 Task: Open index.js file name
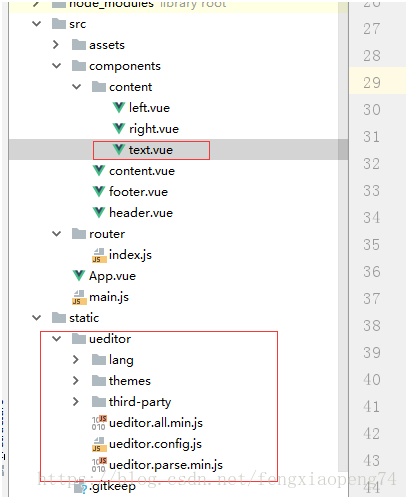[130, 255]
